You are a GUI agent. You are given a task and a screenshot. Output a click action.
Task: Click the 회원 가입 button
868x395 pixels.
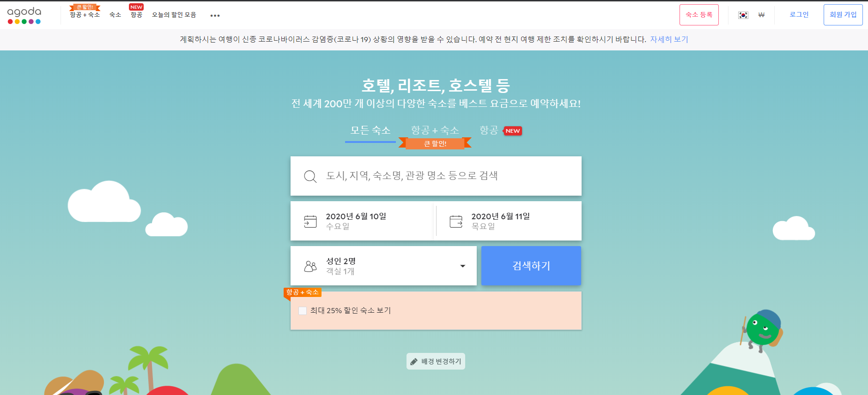[x=843, y=15]
